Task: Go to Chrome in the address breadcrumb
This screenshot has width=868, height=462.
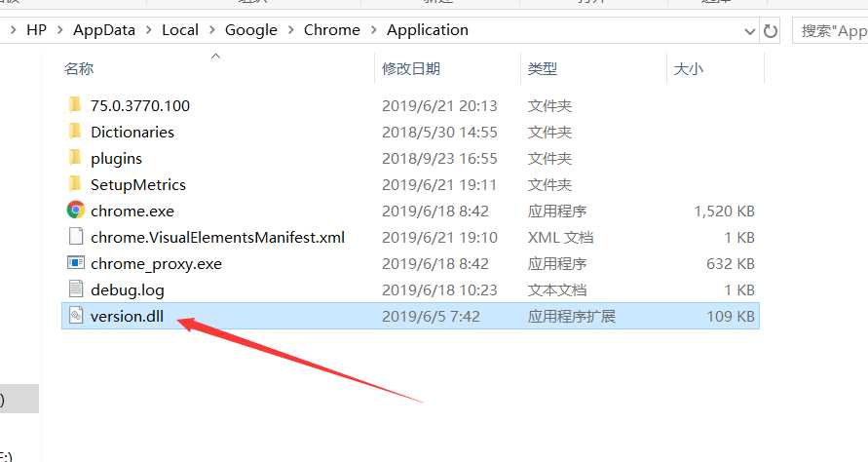Action: point(331,30)
